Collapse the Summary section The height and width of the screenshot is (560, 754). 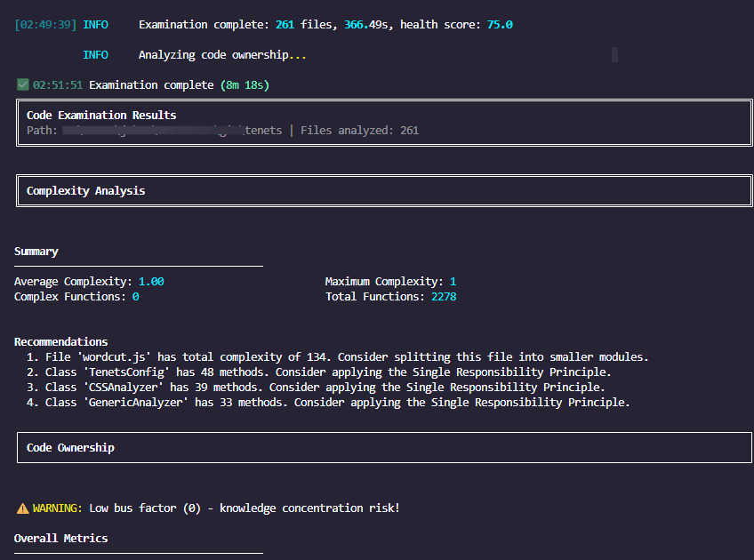[36, 251]
